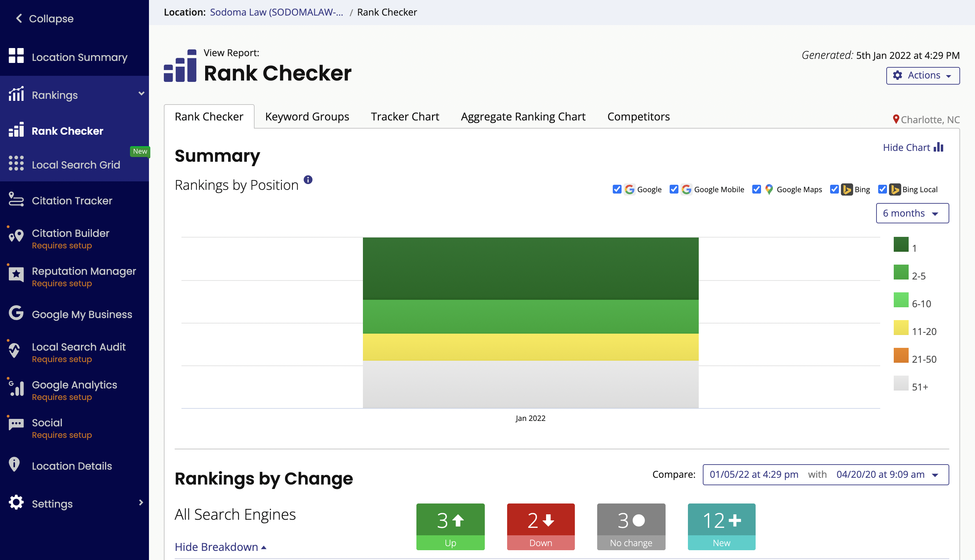Click the Bing logo icon
The width and height of the screenshot is (975, 560).
click(x=846, y=189)
